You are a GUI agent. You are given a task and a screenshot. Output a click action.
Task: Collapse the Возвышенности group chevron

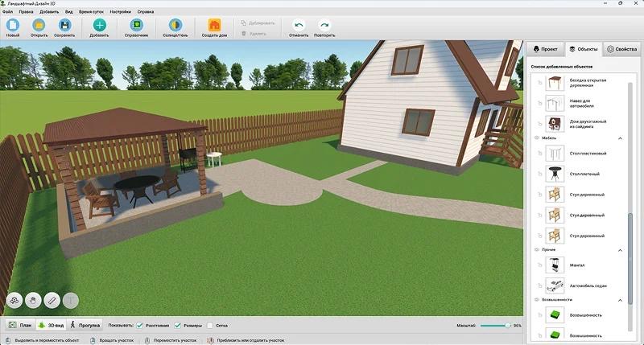(620, 300)
